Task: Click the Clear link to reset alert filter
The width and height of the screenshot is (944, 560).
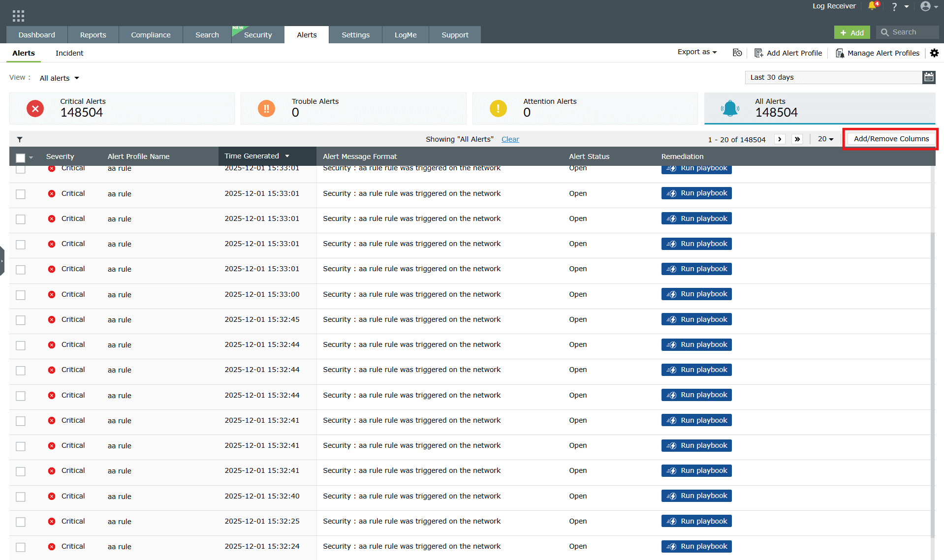Action: (510, 139)
